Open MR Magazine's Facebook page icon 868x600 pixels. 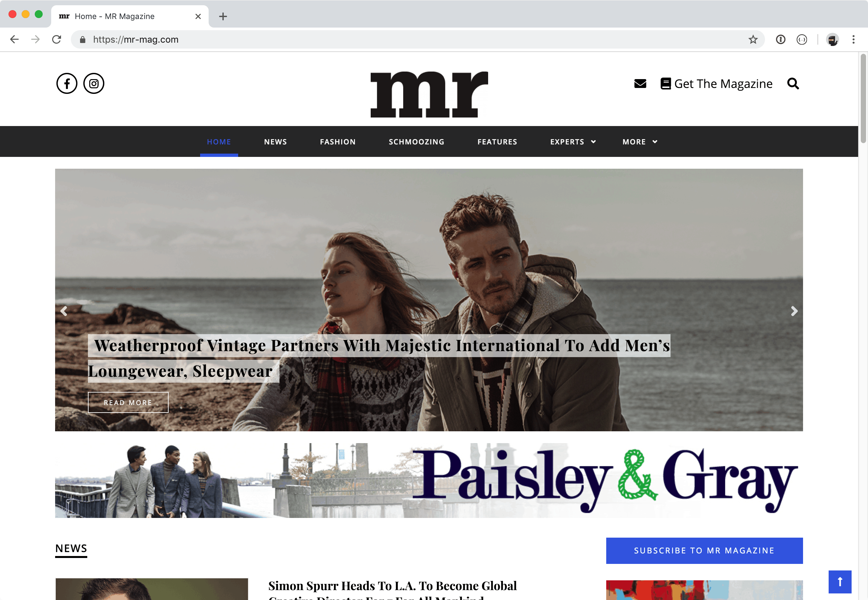67,83
